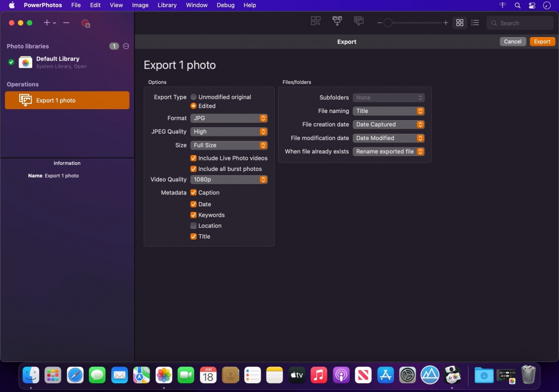Switch to grid view
This screenshot has height=392, width=559.
click(x=460, y=23)
